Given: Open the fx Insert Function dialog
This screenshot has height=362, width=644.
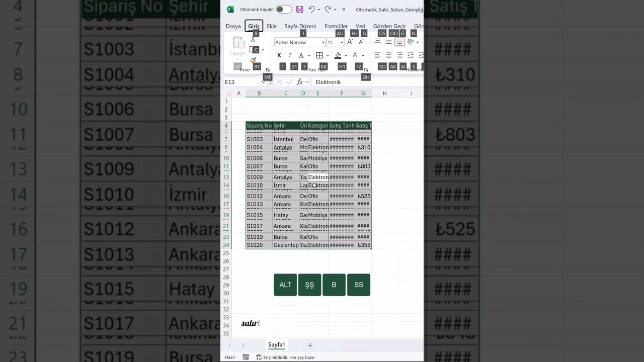Looking at the screenshot, I should [x=300, y=82].
